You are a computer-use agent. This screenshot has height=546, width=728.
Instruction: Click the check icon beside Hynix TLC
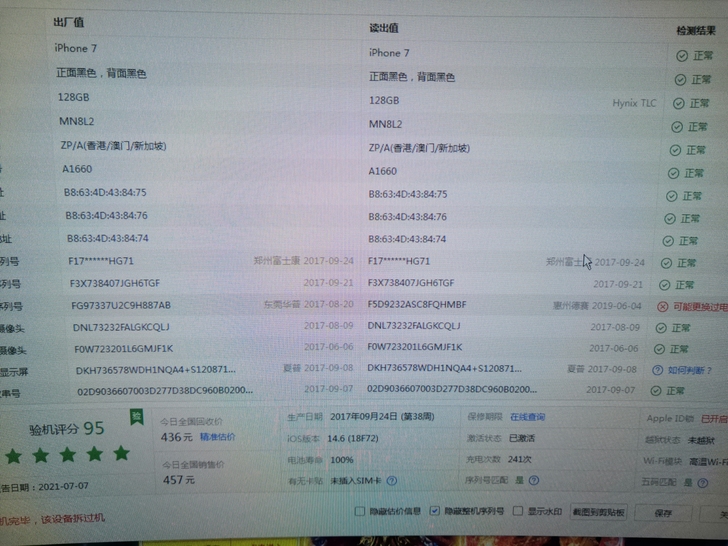678,104
